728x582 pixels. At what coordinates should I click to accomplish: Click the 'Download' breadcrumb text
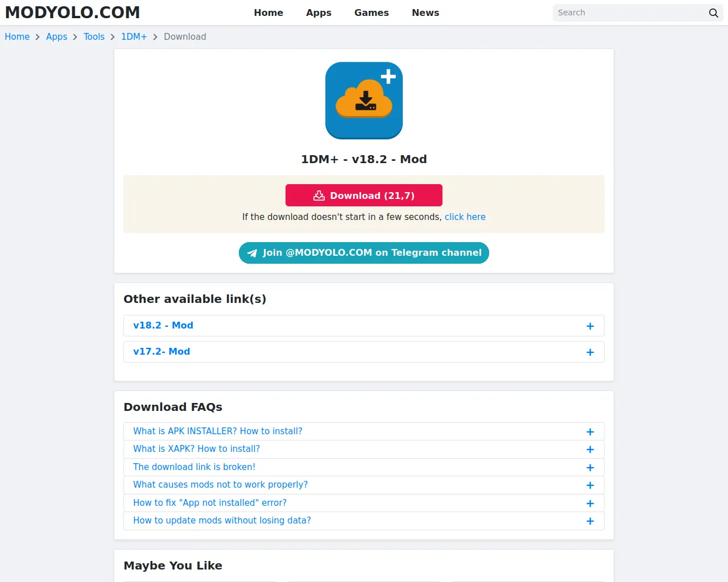[x=185, y=36]
